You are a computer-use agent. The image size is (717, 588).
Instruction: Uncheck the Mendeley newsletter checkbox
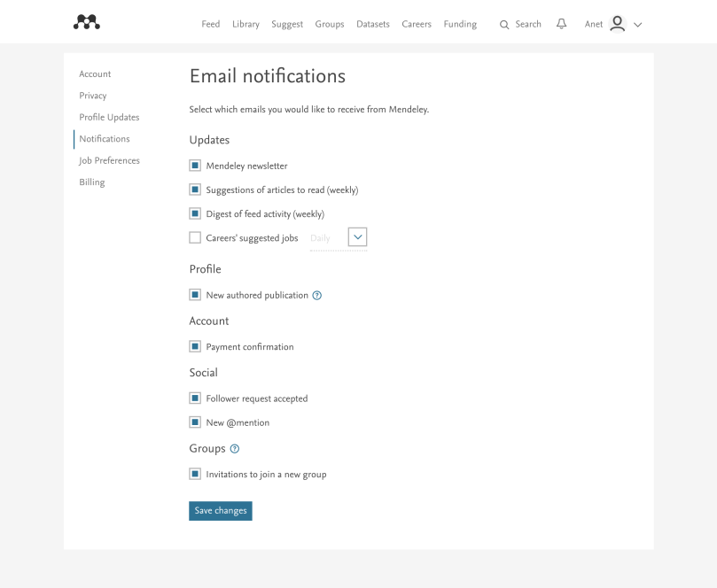point(195,166)
